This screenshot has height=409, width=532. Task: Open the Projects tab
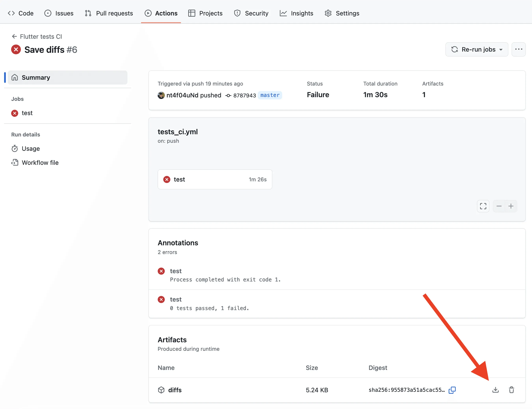coord(205,13)
